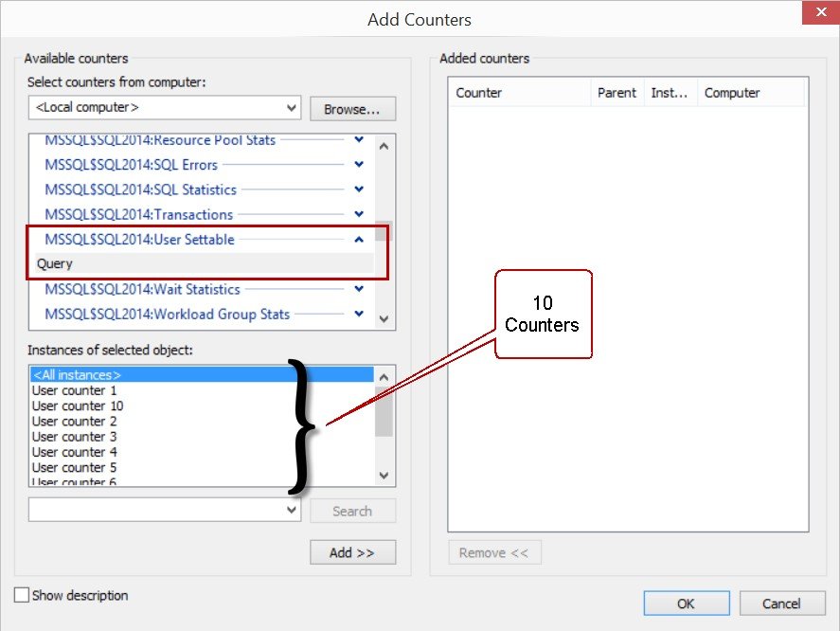Click counter list scroll-up arrow

[384, 146]
